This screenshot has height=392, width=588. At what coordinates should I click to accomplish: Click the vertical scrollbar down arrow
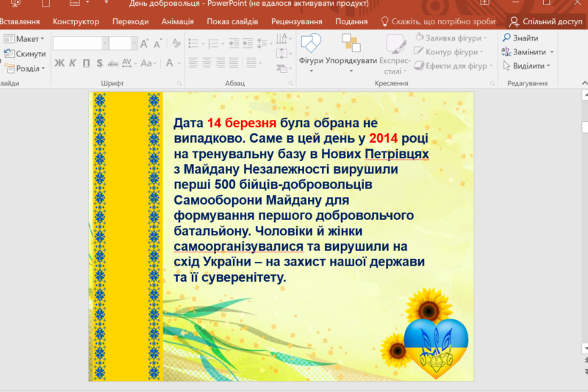584,348
